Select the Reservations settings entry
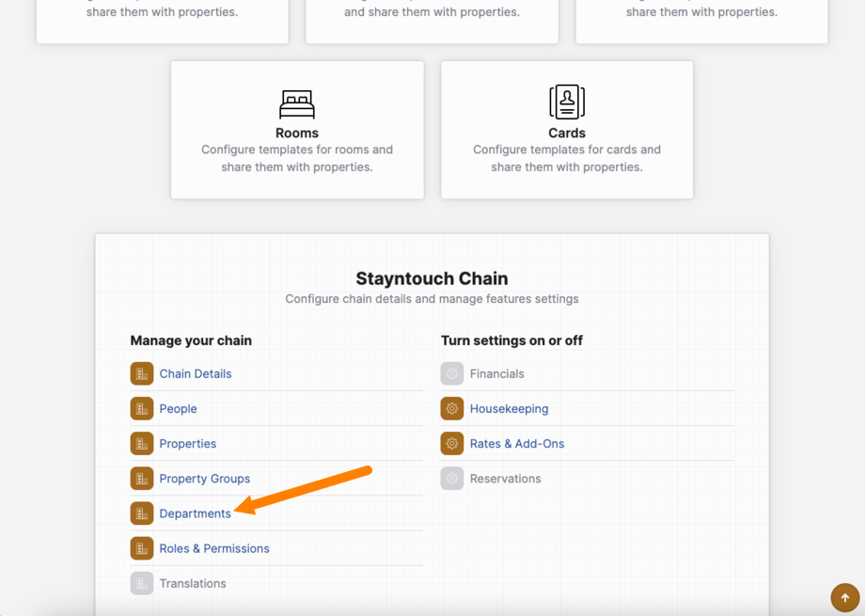Screen dimensions: 865x616 [505, 479]
